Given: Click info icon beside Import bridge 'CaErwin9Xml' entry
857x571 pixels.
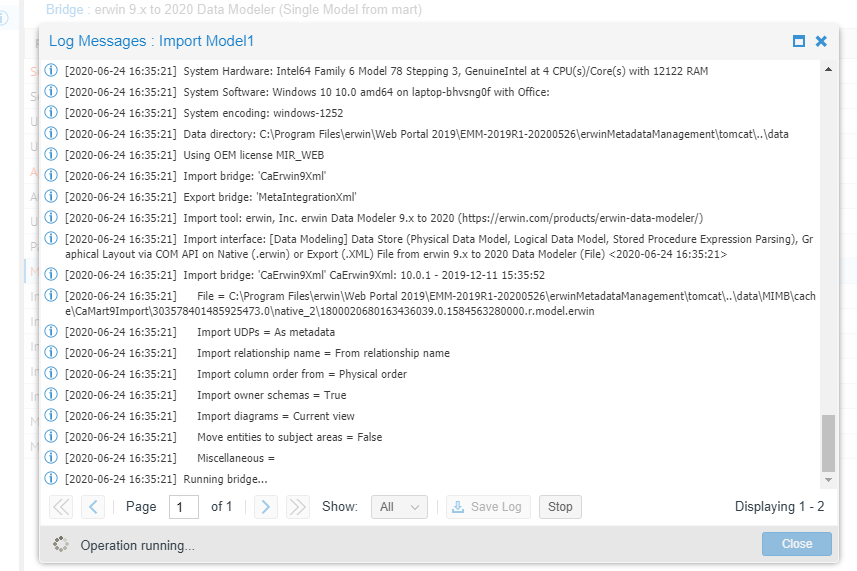Looking at the screenshot, I should tap(52, 176).
